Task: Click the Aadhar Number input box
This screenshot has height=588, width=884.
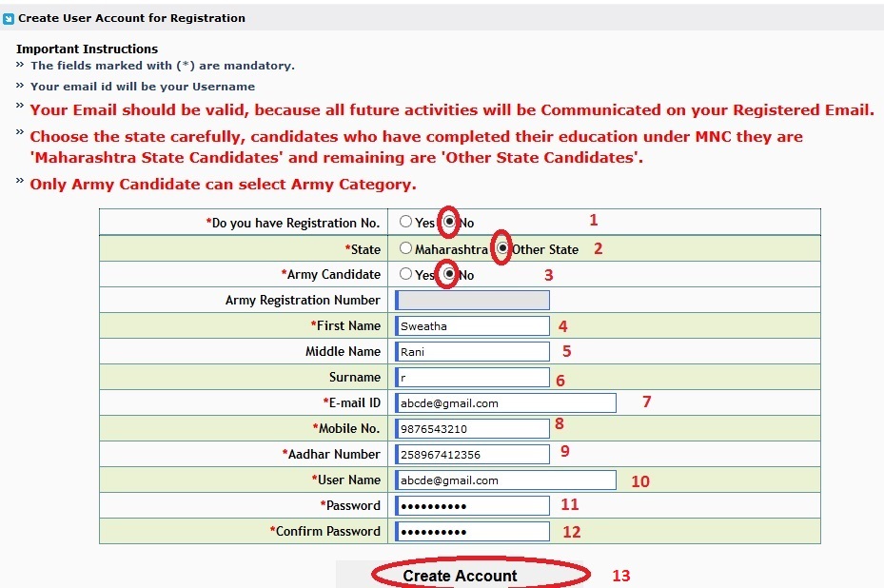Action: [472, 455]
